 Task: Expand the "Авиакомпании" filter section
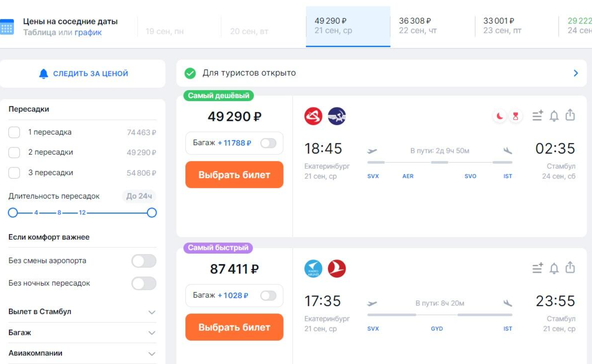coord(152,353)
